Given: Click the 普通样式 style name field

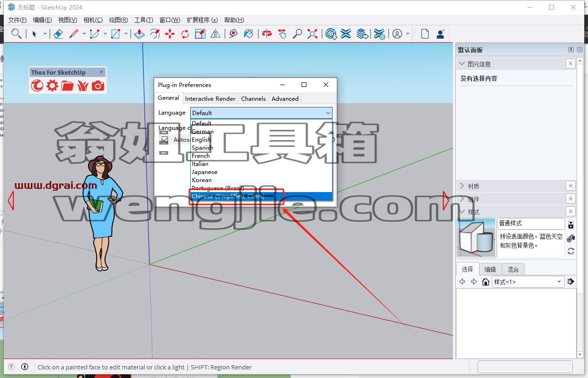Looking at the screenshot, I should tap(531, 223).
